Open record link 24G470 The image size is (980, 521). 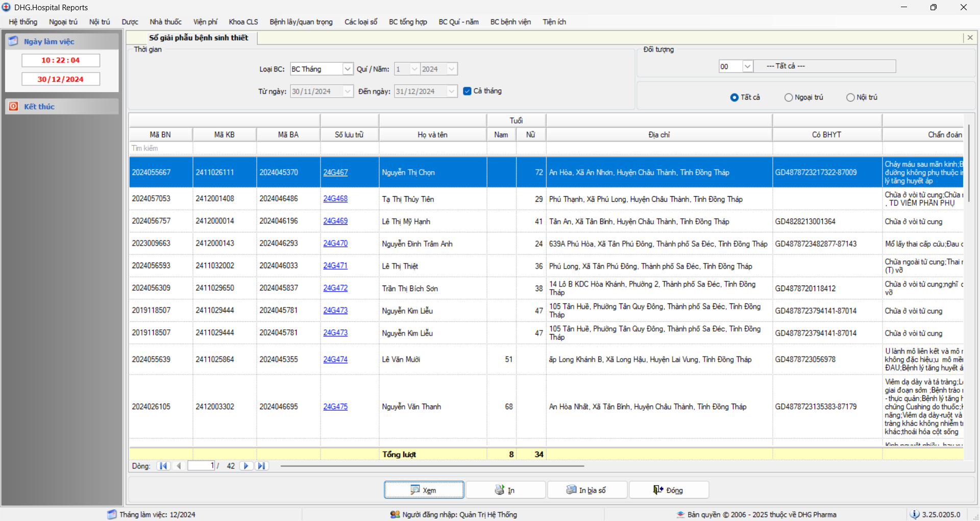point(335,244)
